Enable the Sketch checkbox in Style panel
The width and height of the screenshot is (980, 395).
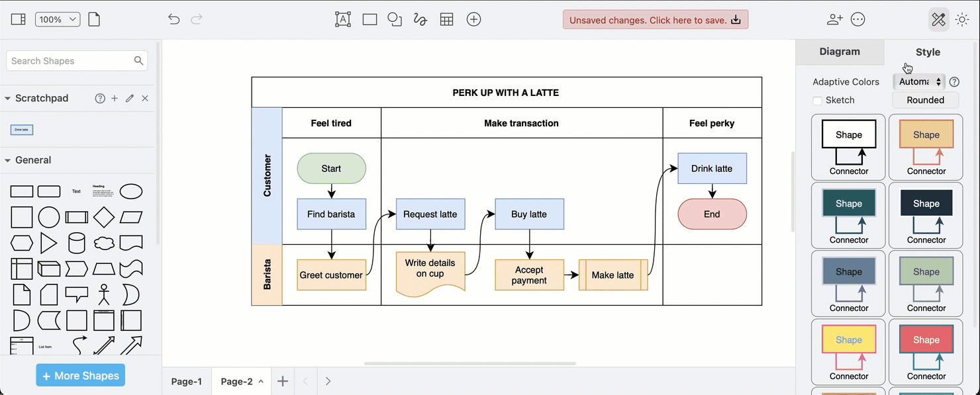(x=818, y=100)
